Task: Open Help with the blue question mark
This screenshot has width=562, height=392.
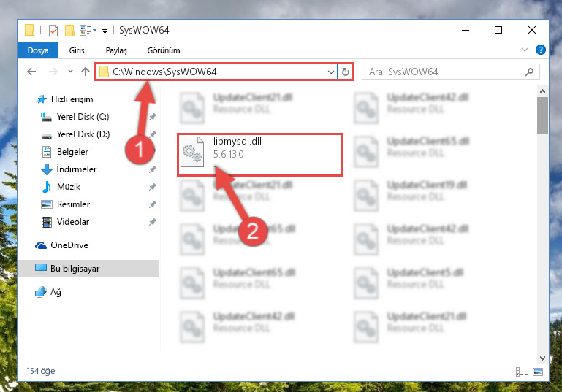Action: (541, 50)
